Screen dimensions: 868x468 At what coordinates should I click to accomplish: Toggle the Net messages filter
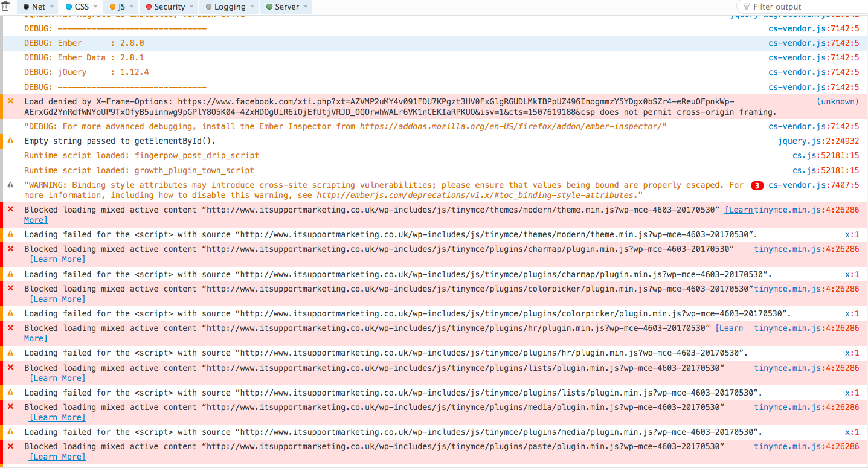(x=34, y=7)
